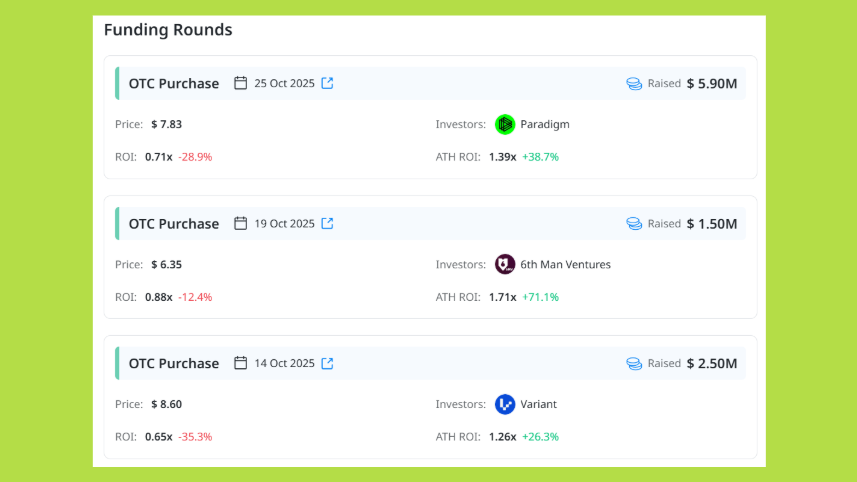Click the 6th Man Ventures logo
Screen dimensions: 857x482
tap(505, 264)
